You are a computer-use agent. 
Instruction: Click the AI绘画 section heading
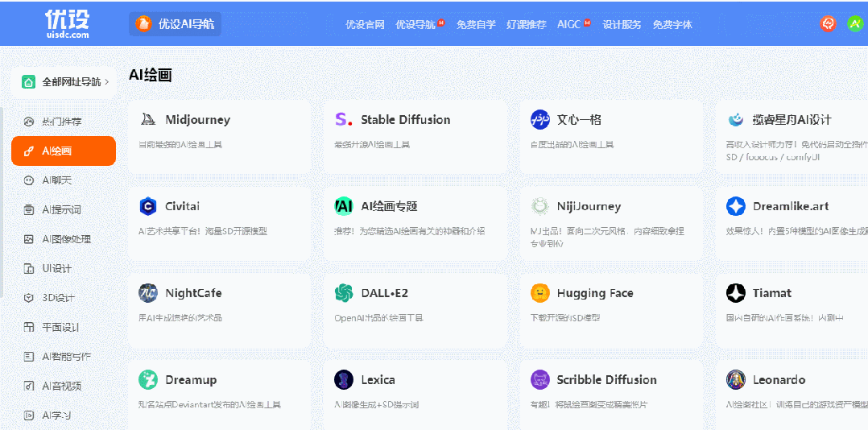coord(150,76)
